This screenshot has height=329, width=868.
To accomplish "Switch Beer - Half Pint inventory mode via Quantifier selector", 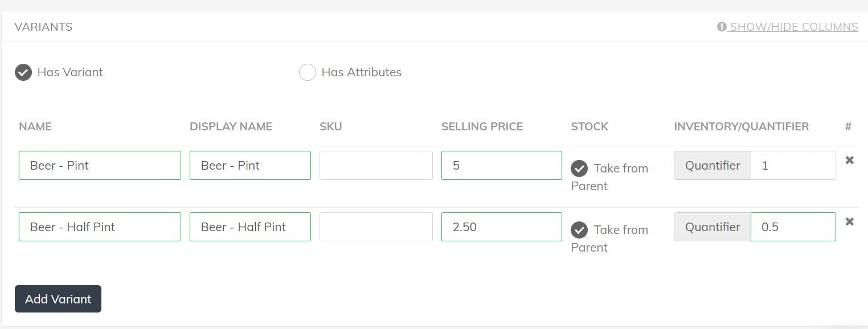I will pyautogui.click(x=712, y=227).
